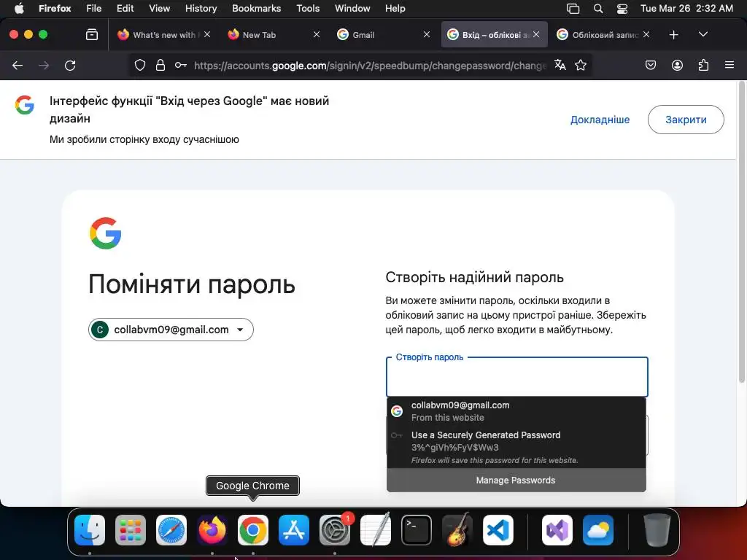Choose Use a Securely Generated Password
Image resolution: width=747 pixels, height=560 pixels.
tap(516, 447)
